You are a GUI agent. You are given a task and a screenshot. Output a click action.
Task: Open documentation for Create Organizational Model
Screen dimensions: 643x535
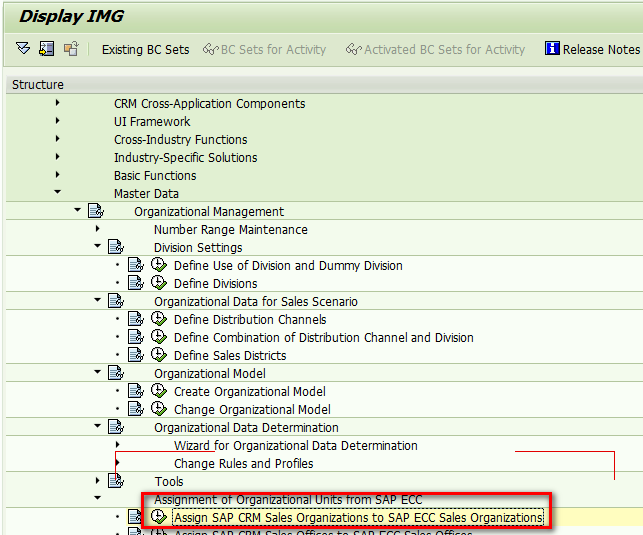[136, 391]
